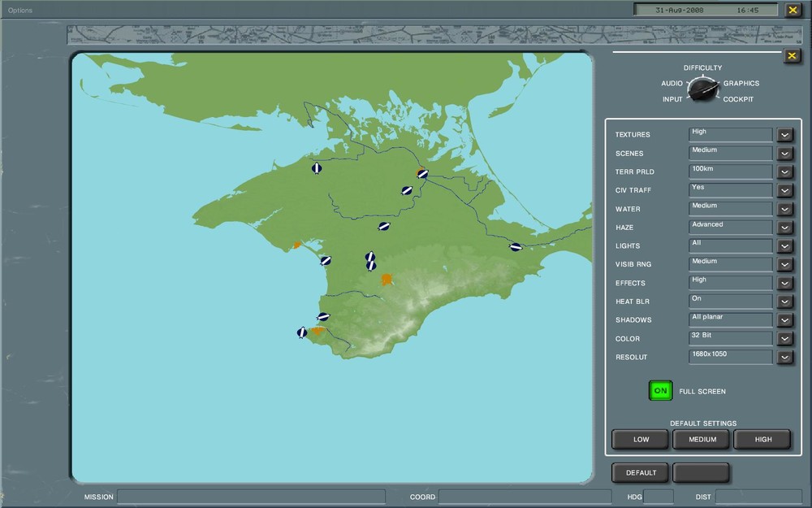Click the northwestern airfield icon on map
The width and height of the screenshot is (812, 508).
317,168
